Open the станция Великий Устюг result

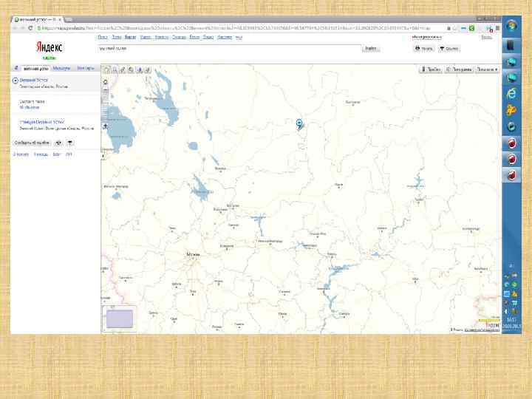(x=41, y=122)
